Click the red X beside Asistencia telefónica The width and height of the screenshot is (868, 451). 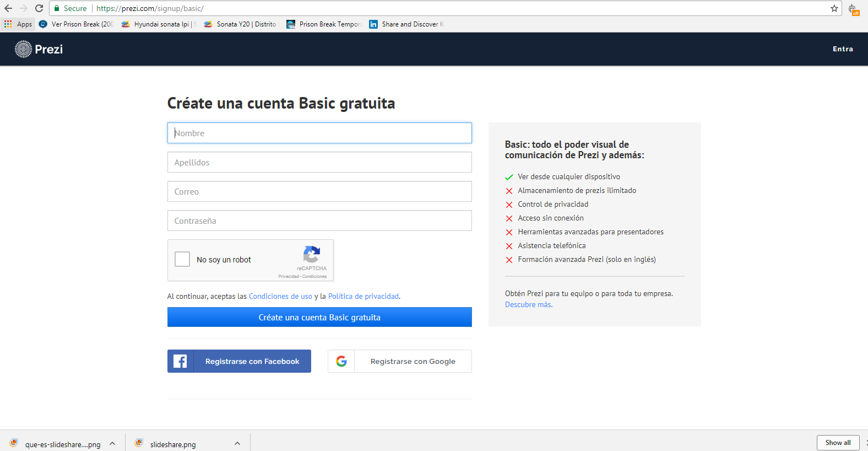509,246
